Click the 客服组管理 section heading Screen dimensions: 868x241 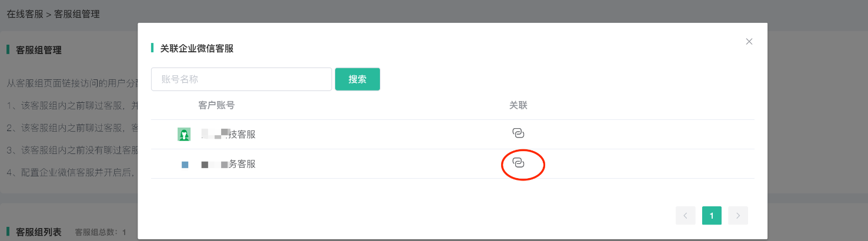pyautogui.click(x=39, y=50)
